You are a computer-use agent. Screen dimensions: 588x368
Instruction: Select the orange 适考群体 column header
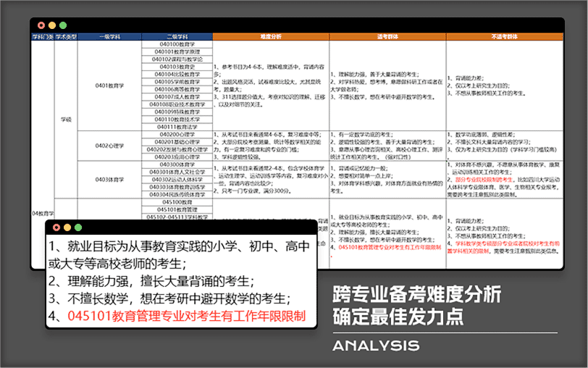(387, 36)
